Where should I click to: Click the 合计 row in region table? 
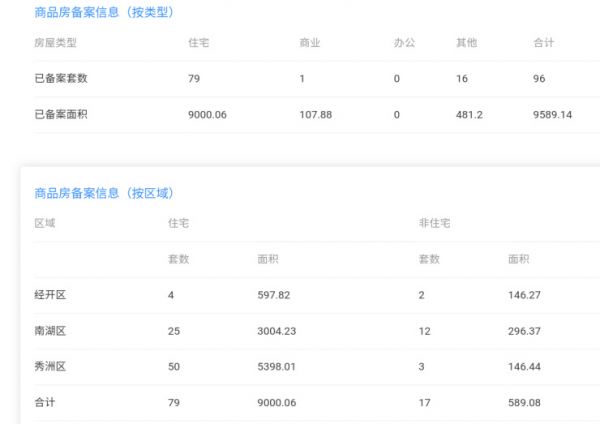(x=317, y=403)
